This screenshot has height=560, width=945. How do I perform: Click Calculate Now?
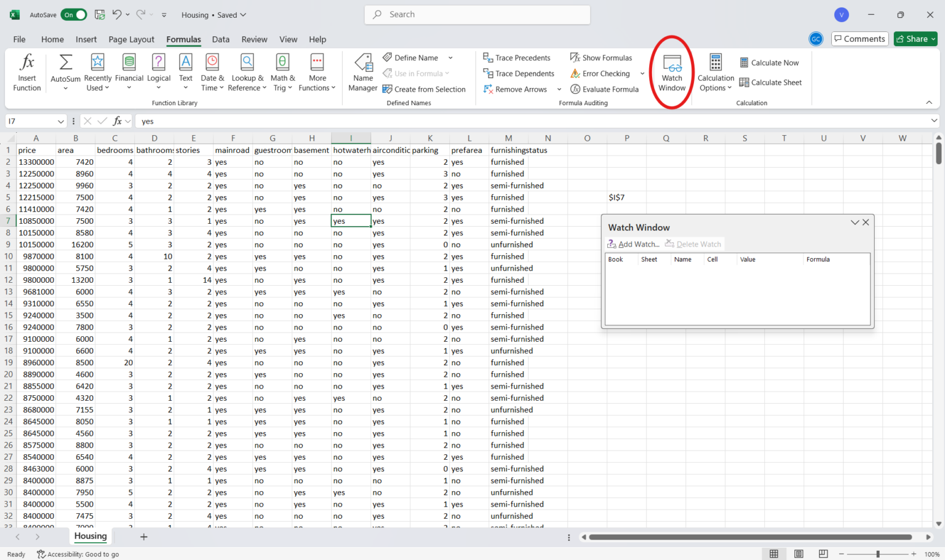point(770,62)
